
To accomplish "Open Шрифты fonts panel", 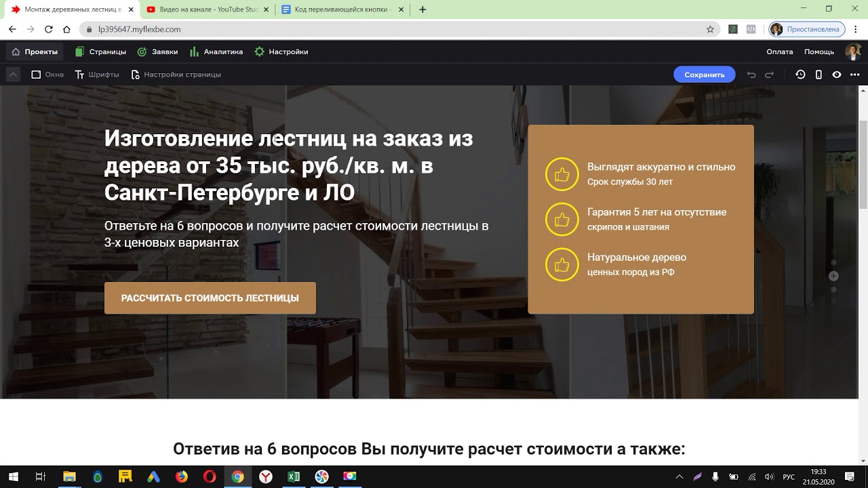I will [x=97, y=75].
